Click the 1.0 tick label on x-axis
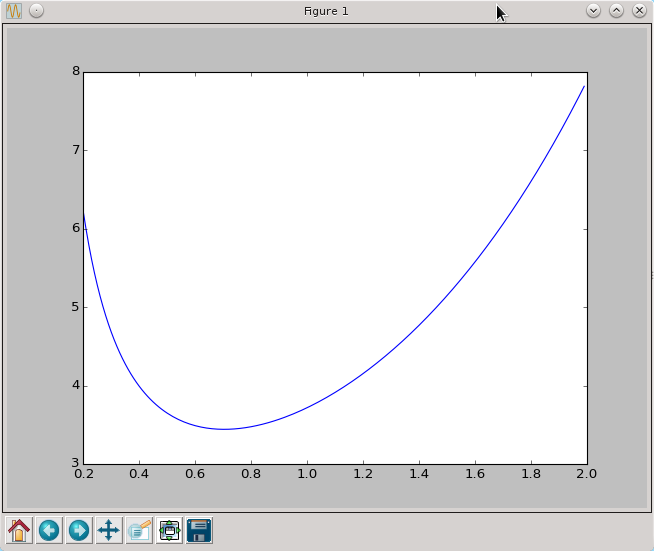Viewport: 654px width, 551px height. click(x=307, y=474)
